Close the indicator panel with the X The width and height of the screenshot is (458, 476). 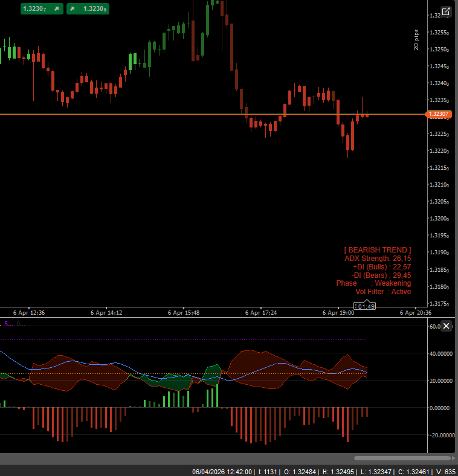click(446, 326)
